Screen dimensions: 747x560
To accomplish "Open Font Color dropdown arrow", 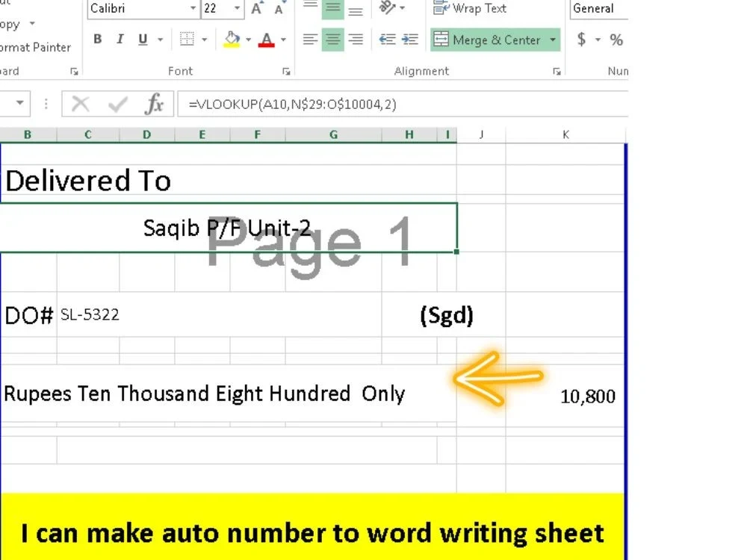I will point(283,40).
